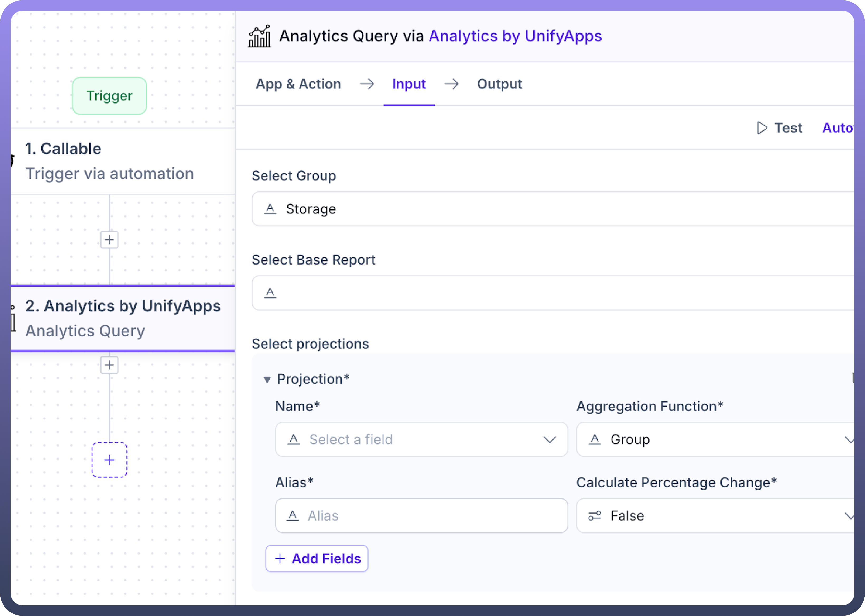Click the plus node below Callable step
865x616 pixels.
click(109, 240)
